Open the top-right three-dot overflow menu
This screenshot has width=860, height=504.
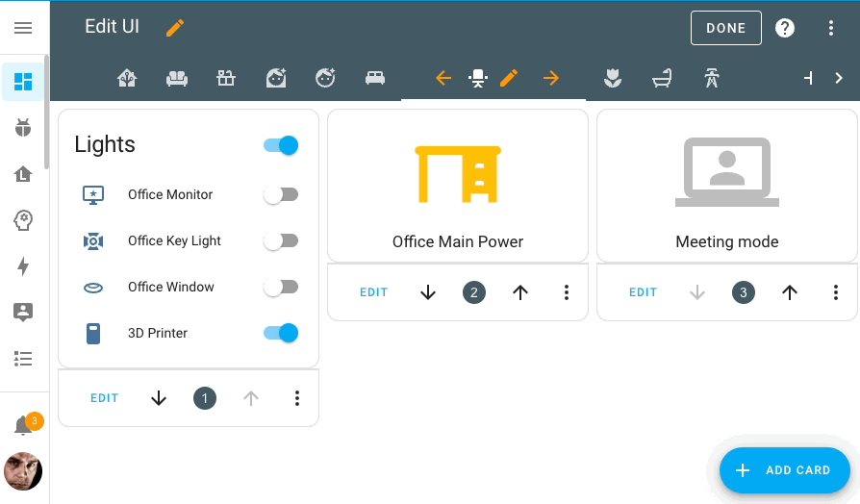tap(832, 28)
